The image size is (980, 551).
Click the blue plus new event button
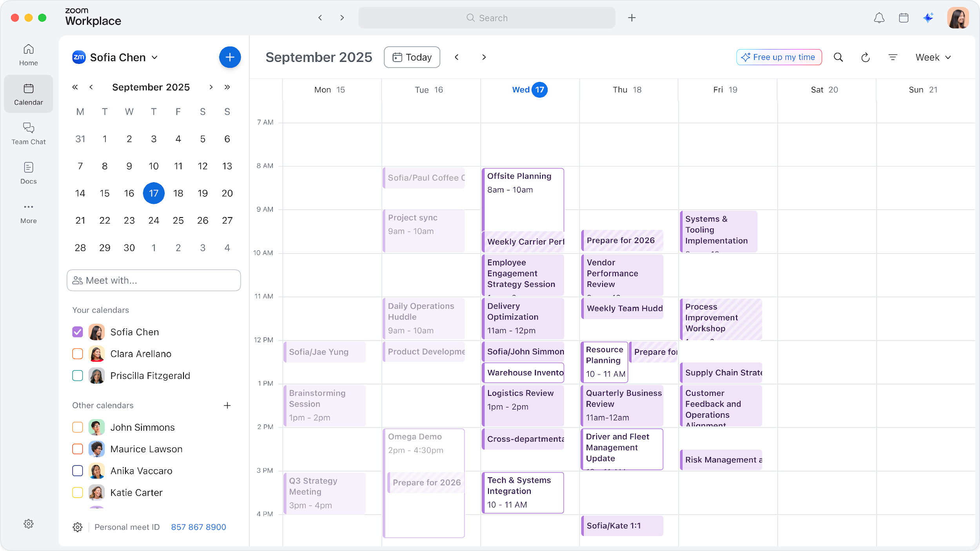coord(230,57)
